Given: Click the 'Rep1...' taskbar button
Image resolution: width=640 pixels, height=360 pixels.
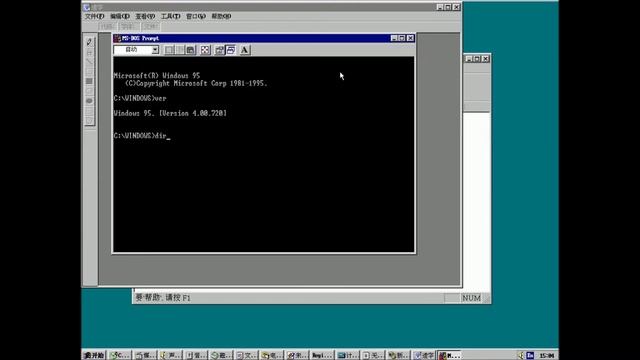Looking at the screenshot, I should 322,356.
